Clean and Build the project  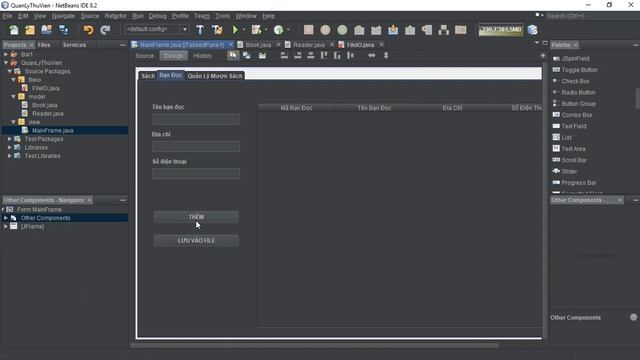(x=217, y=30)
